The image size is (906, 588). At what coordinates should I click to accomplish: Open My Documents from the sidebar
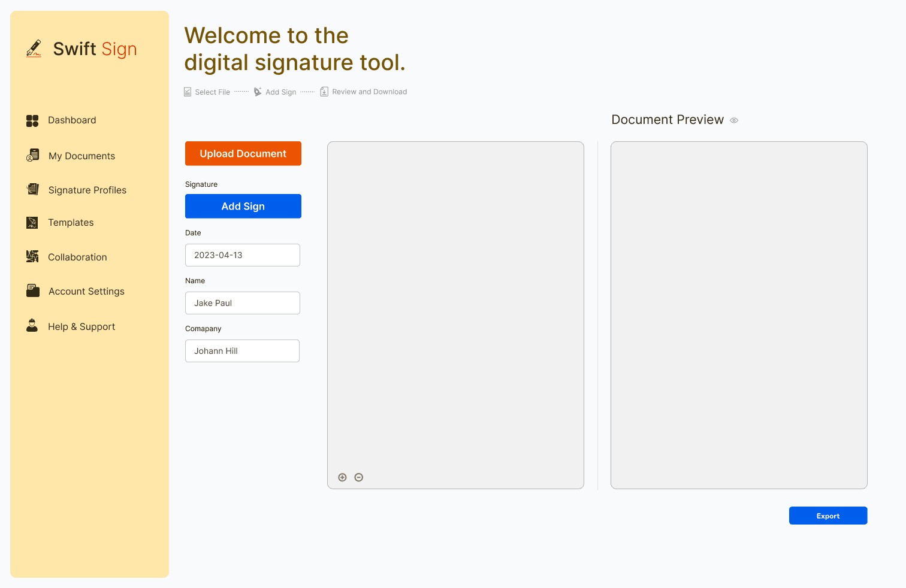click(81, 156)
